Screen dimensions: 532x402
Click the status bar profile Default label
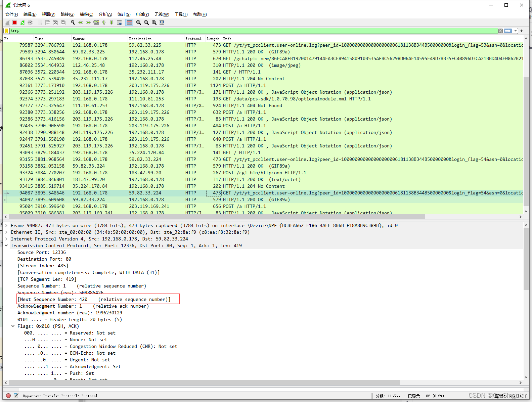(x=509, y=396)
